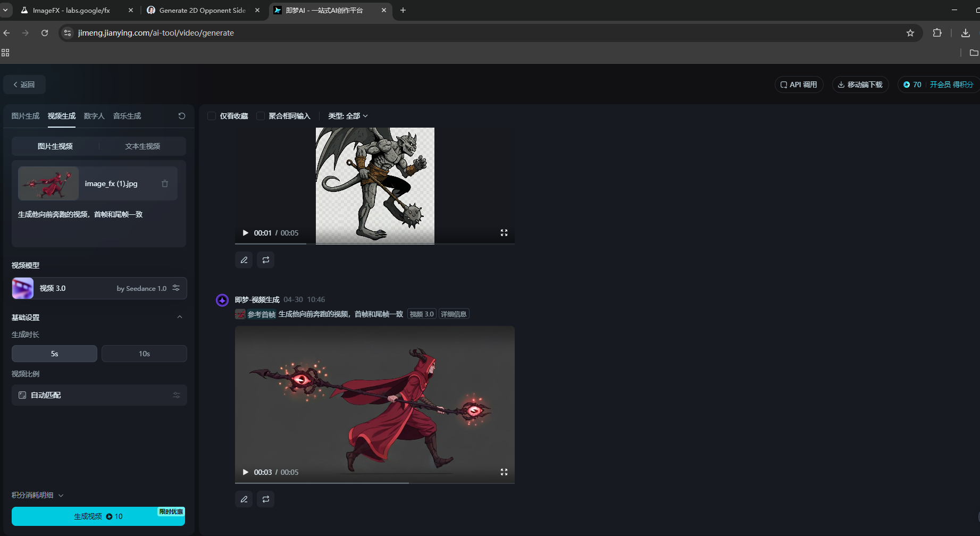Click the address bar URL
This screenshot has height=536, width=980.
pos(156,33)
